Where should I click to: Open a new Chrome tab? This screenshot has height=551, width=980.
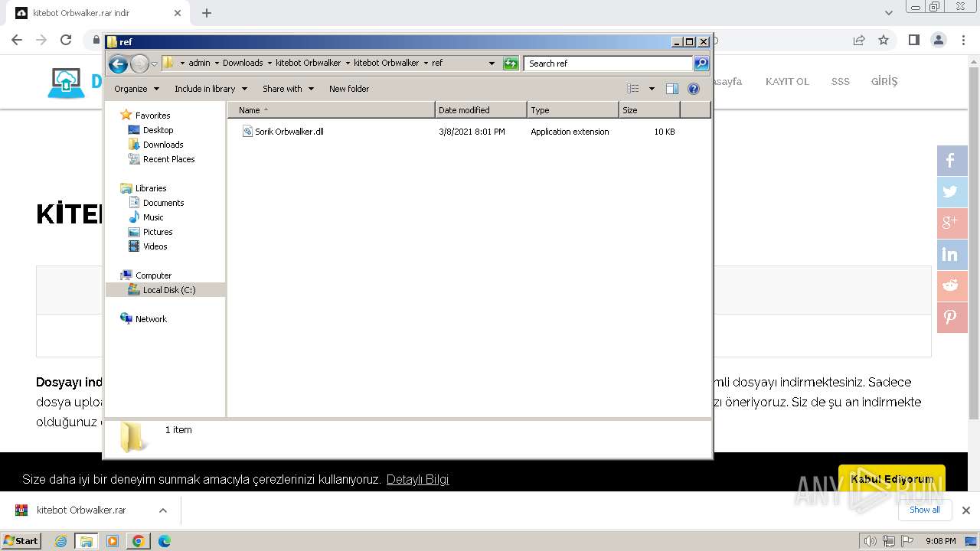point(207,13)
